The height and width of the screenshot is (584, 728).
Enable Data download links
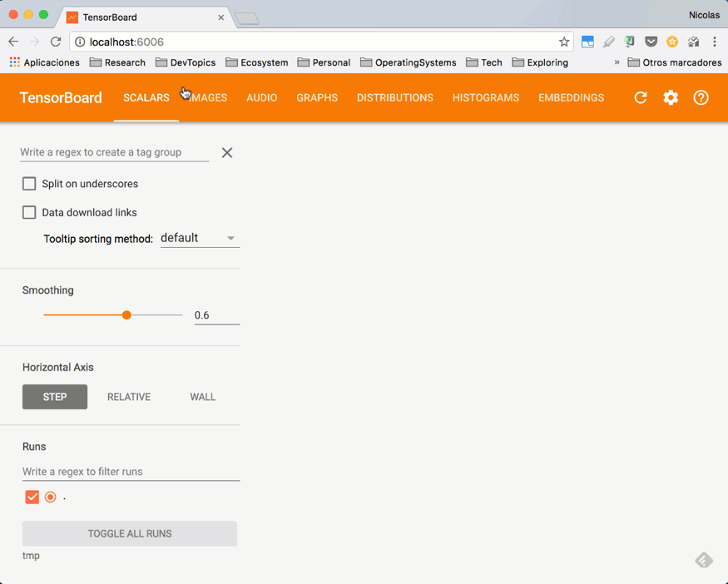click(x=29, y=212)
